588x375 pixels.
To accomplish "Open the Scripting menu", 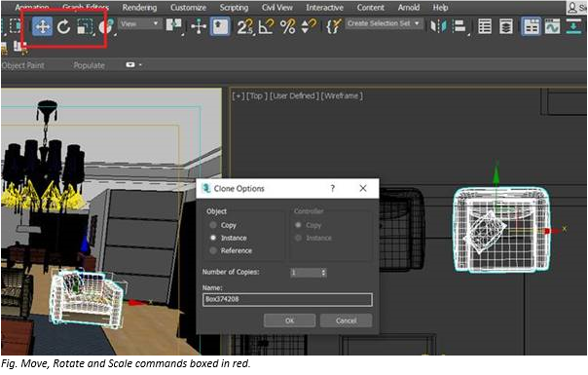I will click(234, 8).
